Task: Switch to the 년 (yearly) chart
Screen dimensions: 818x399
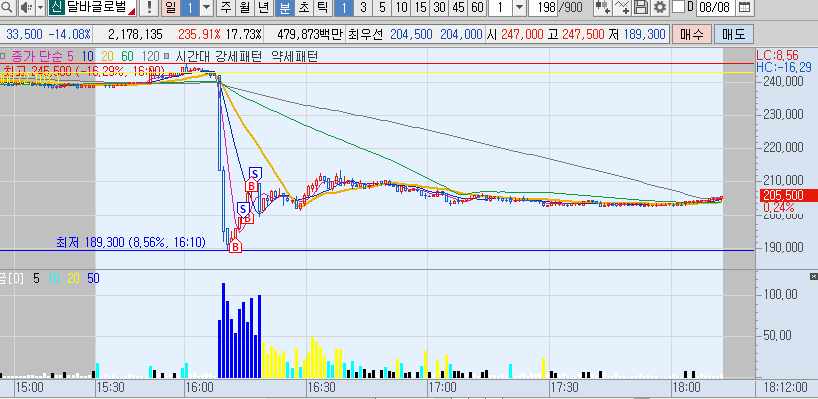Action: [x=264, y=7]
